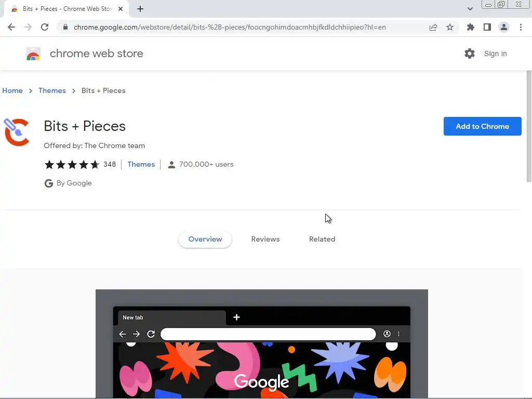Open a new tab with the plus button
This screenshot has height=399, width=532.
pyautogui.click(x=140, y=9)
